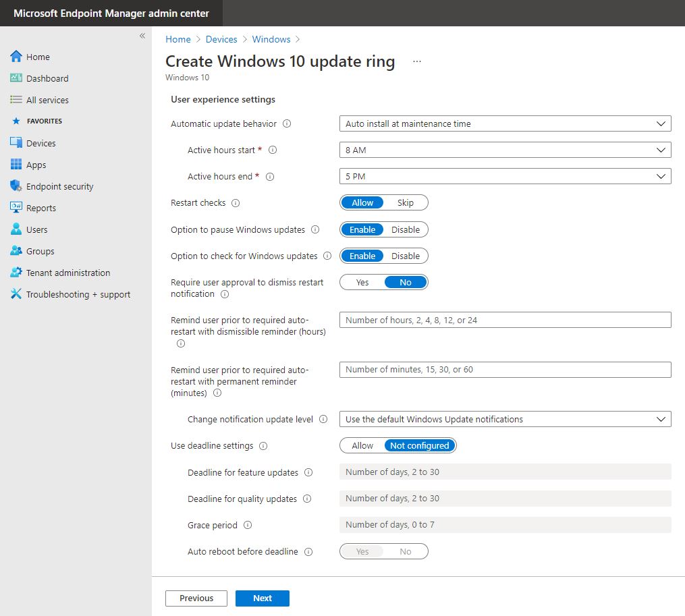Image resolution: width=685 pixels, height=616 pixels.
Task: Show info for Grace period
Action: coord(248,525)
